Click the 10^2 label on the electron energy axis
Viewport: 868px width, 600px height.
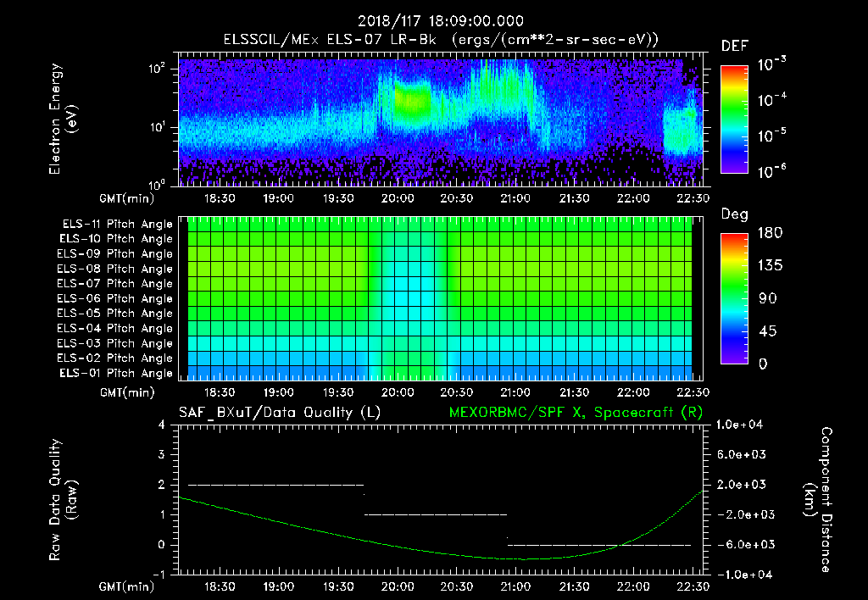coord(157,69)
